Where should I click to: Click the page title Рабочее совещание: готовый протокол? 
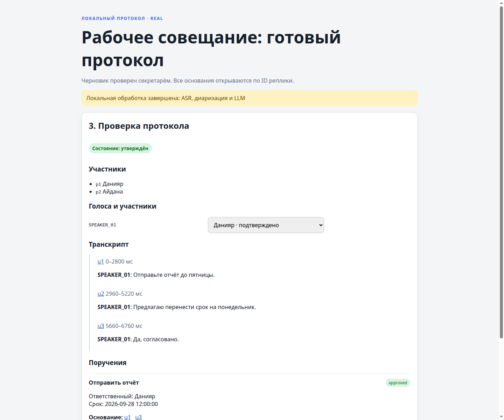pos(211,49)
